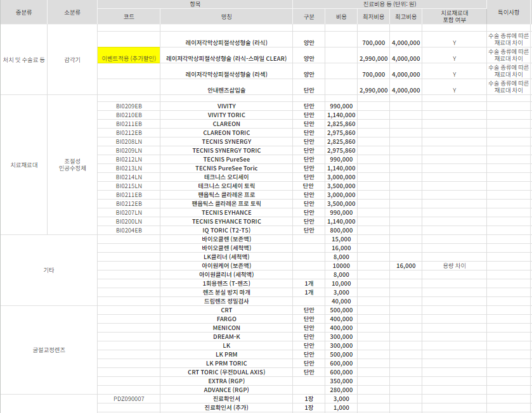Select code BI0210EB

pyautogui.click(x=129, y=115)
